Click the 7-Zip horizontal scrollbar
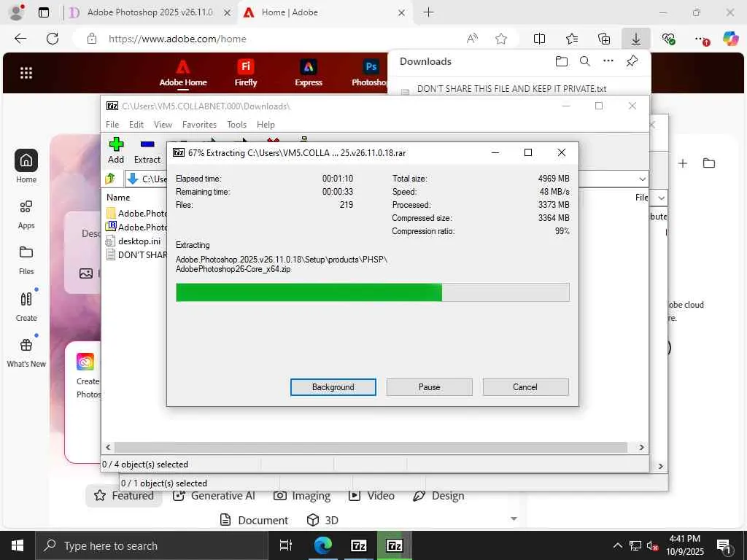The image size is (747, 560). 371,447
